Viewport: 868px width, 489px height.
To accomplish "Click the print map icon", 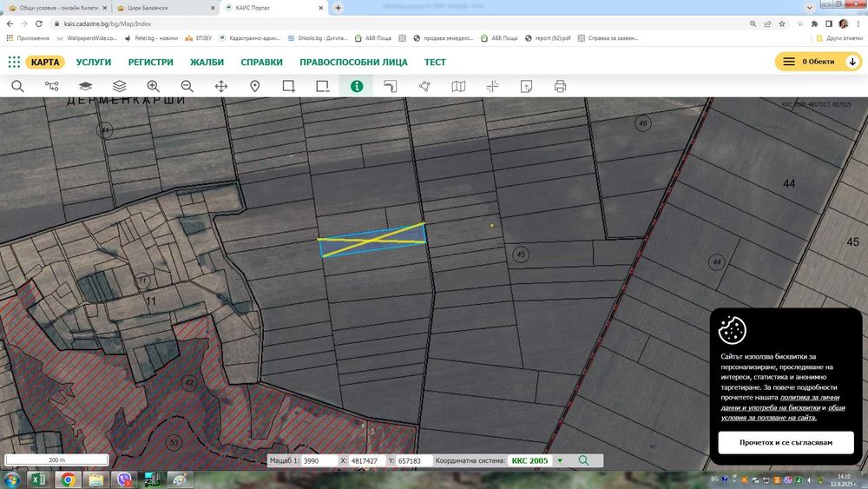I will point(560,86).
